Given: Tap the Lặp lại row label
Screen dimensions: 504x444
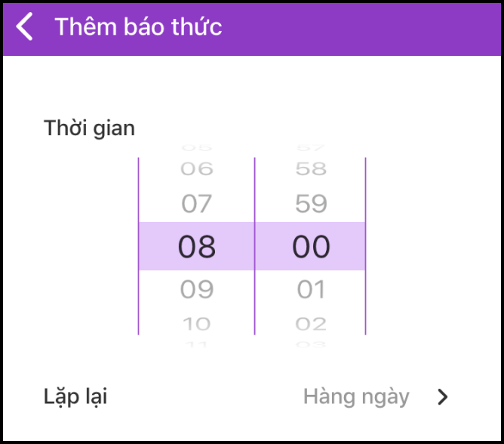Looking at the screenshot, I should click(x=75, y=396).
